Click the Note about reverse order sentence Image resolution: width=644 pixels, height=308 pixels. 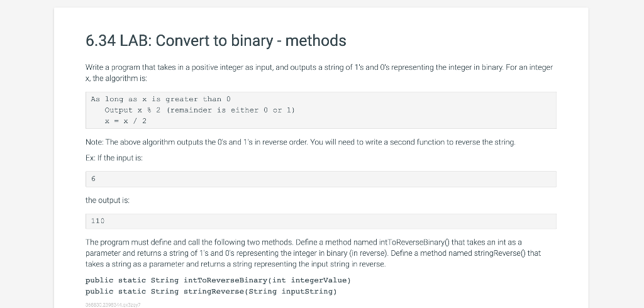pyautogui.click(x=300, y=142)
